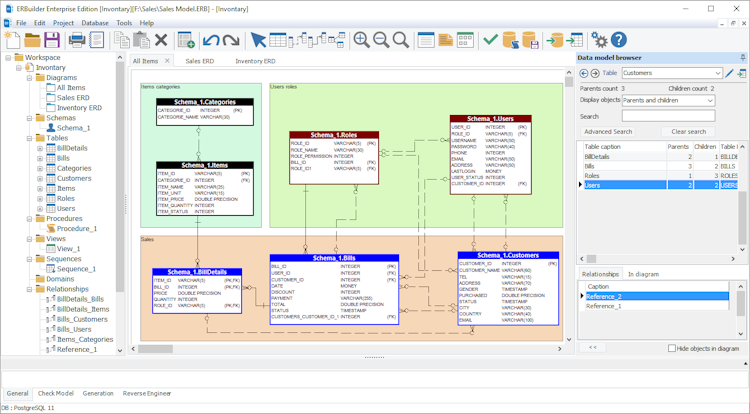Select Bills_Customers relationship in the tree

coord(82,319)
